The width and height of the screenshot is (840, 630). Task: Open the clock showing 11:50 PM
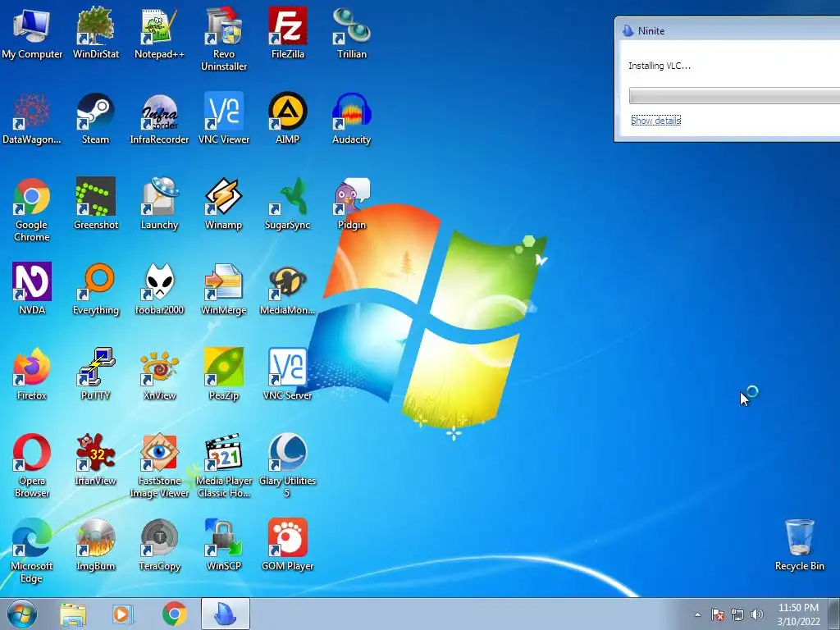click(798, 614)
